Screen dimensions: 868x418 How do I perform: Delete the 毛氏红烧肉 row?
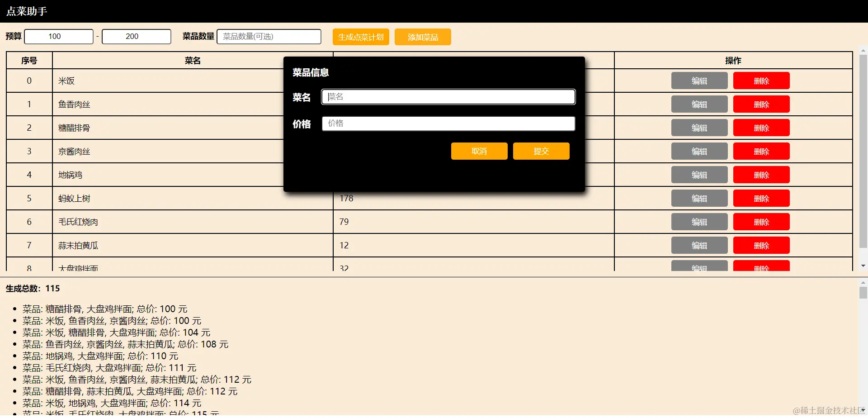pyautogui.click(x=761, y=222)
